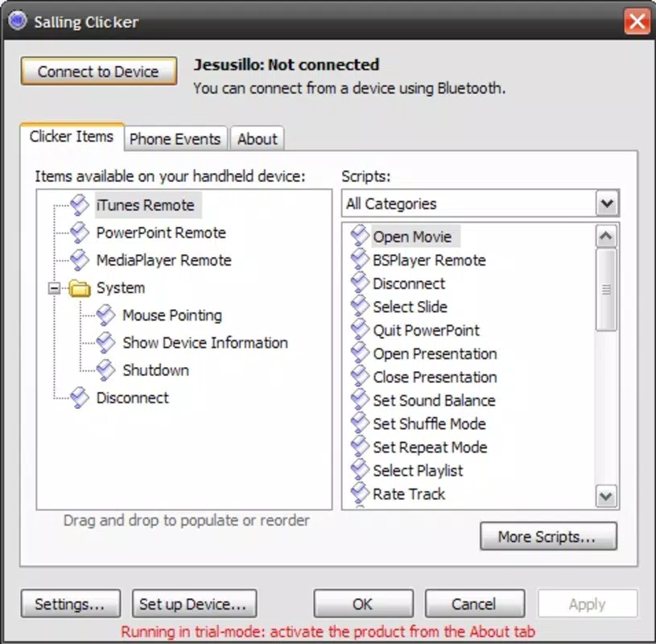Click the Select Playlist script icon

[360, 470]
